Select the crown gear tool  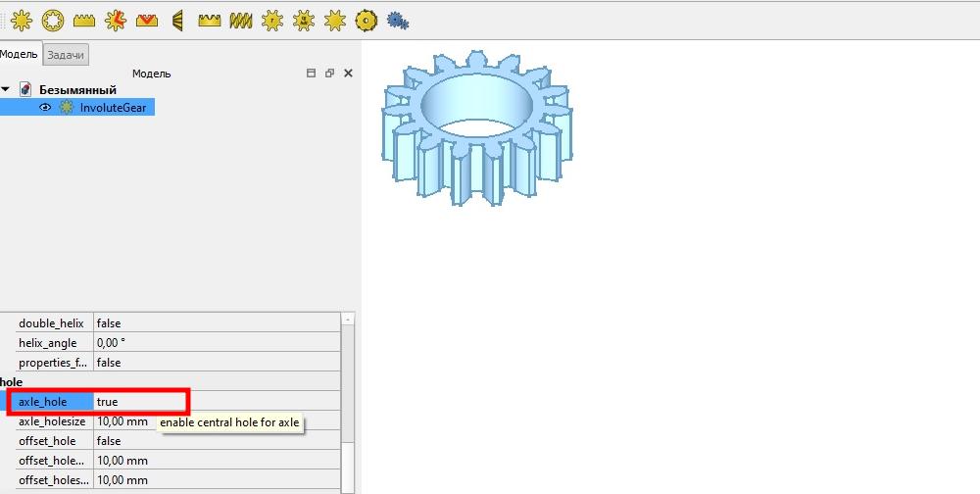209,19
